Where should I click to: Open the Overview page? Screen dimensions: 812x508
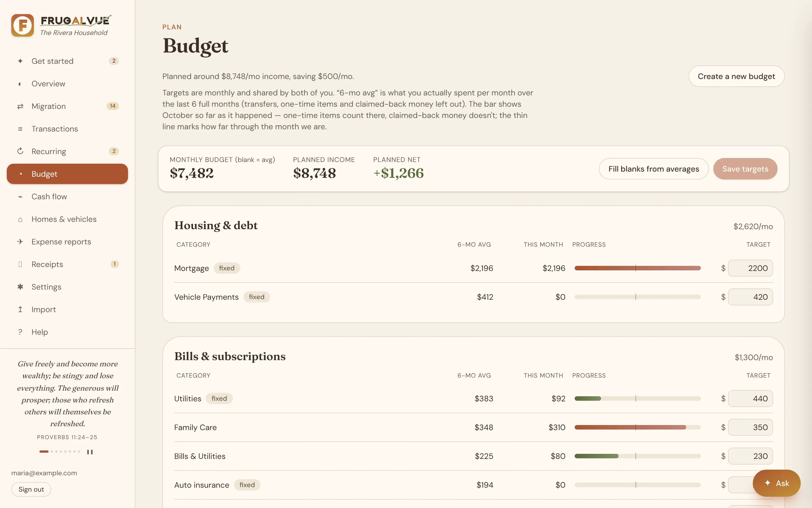67,84
